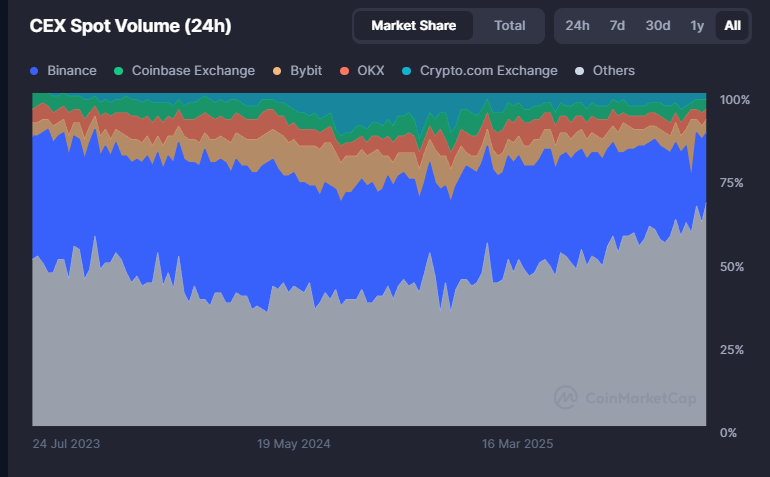Toggle the Others legend dot

579,71
